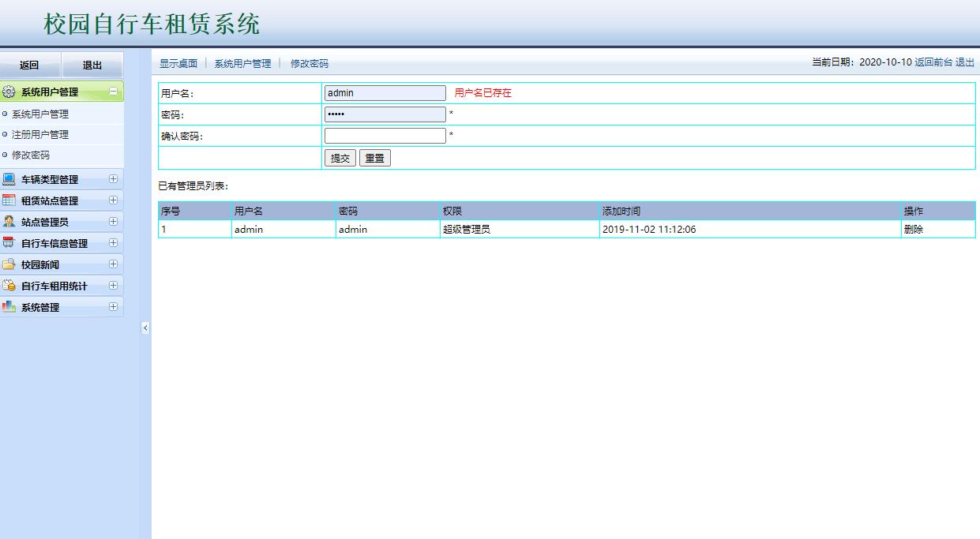980x539 pixels.
Task: Click the 车辆类型管理 monitor icon
Action: (x=9, y=179)
